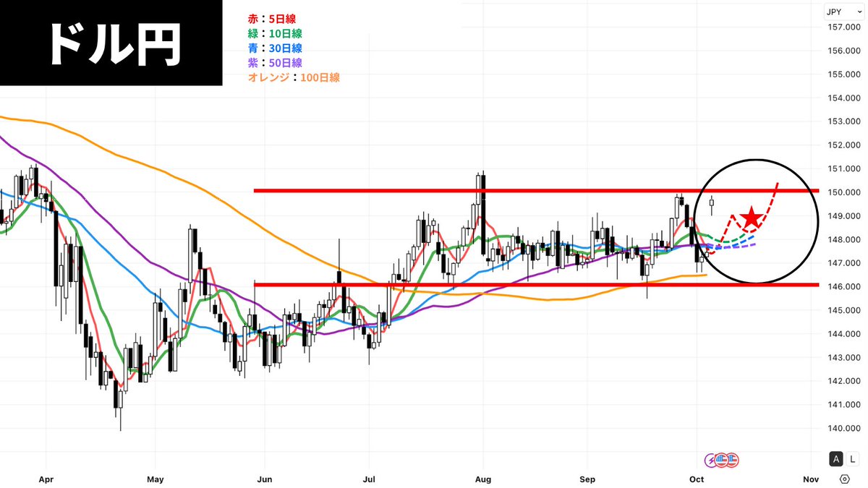Open chart settings hexagon gear icon
Image resolution: width=868 pixels, height=488 pixels.
[x=844, y=479]
